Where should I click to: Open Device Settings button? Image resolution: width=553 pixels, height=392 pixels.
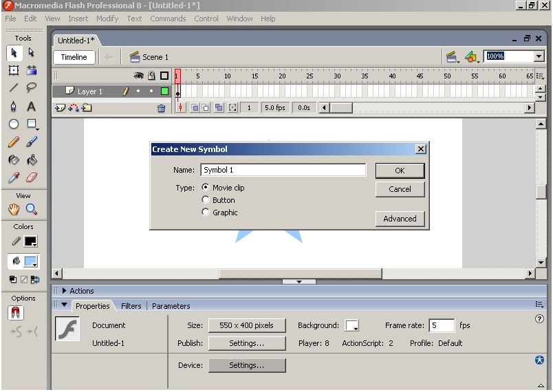pos(247,366)
